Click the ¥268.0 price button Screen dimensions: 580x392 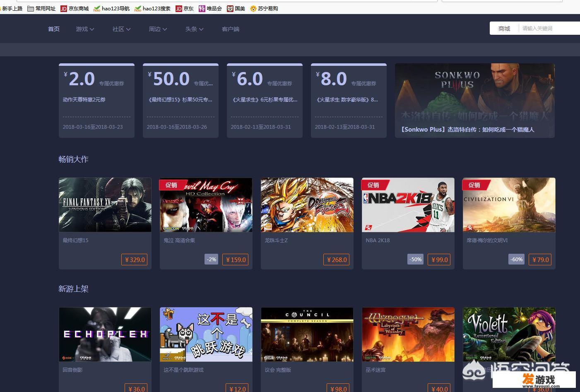pos(337,260)
